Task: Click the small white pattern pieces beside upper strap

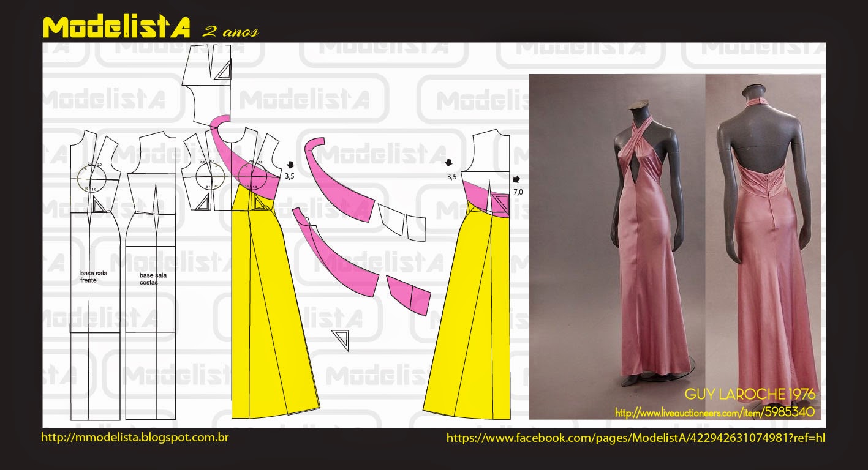Action: 401,223
